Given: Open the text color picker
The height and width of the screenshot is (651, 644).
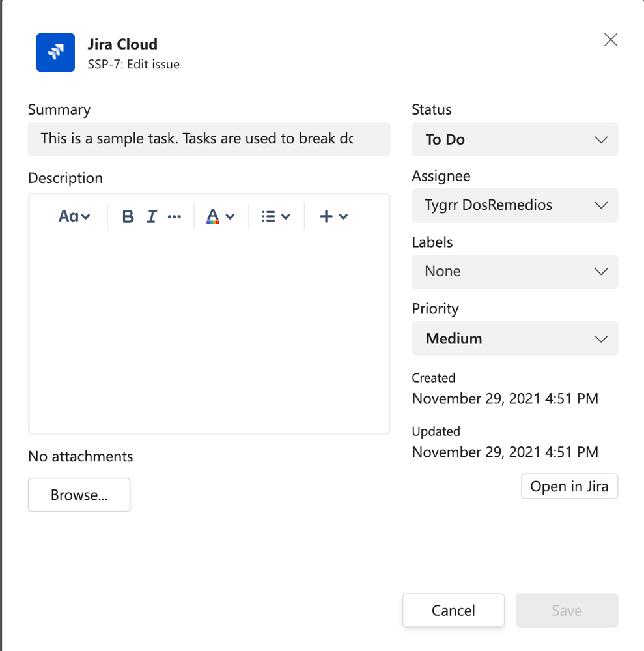Looking at the screenshot, I should [220, 216].
